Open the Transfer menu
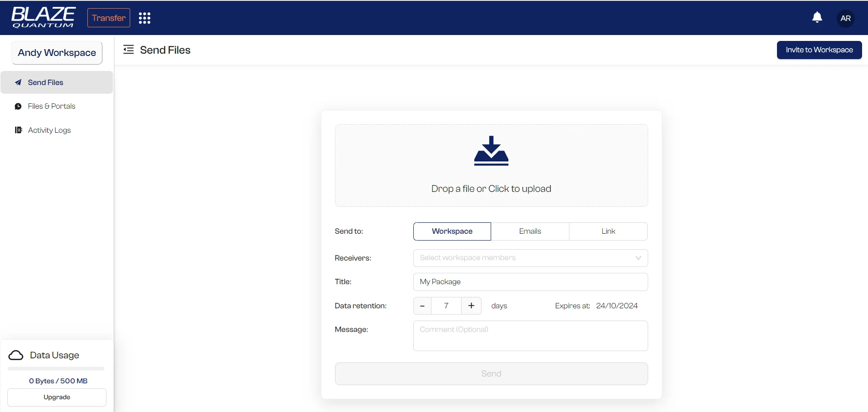The height and width of the screenshot is (412, 868). pyautogui.click(x=108, y=17)
